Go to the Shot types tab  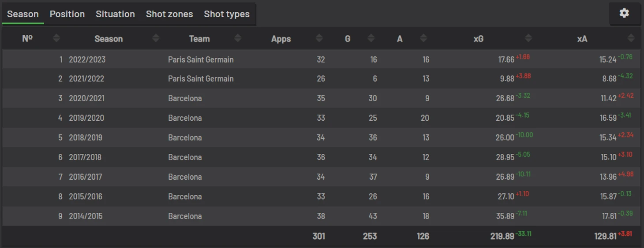[x=227, y=14]
